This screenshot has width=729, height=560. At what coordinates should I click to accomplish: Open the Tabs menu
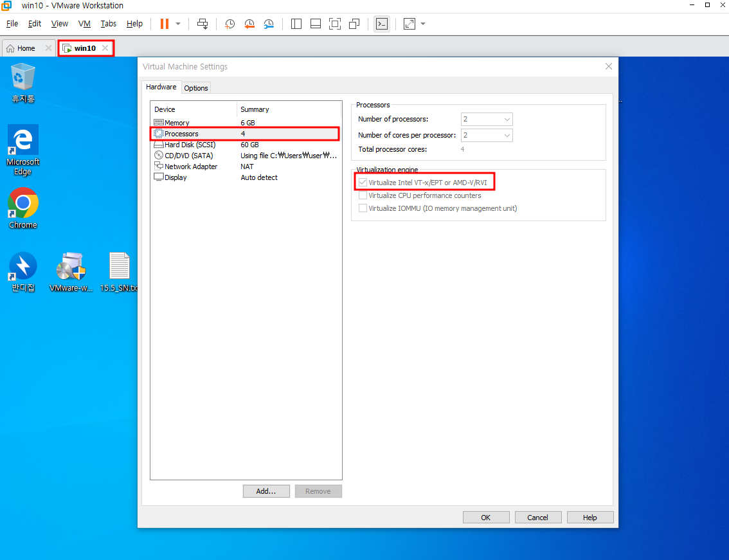coord(109,24)
